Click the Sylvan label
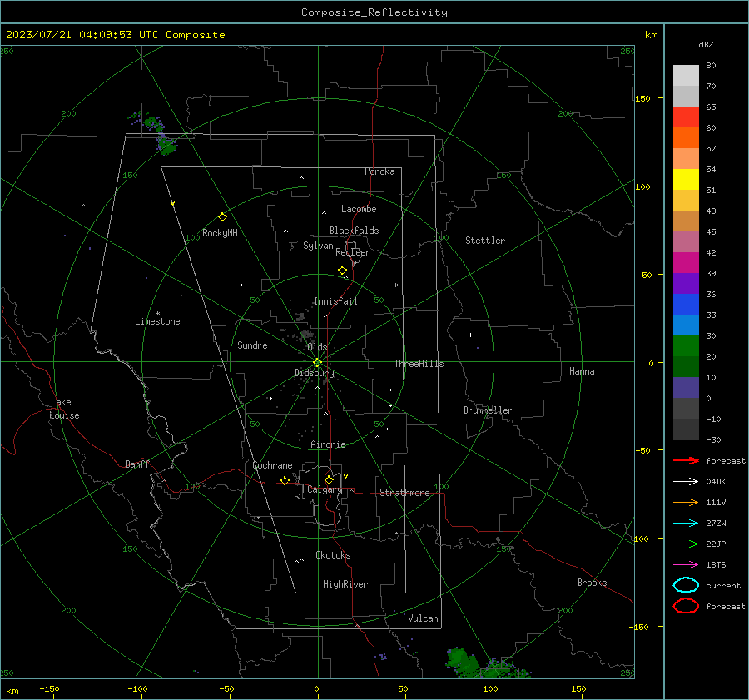This screenshot has height=700, width=749. [x=318, y=246]
